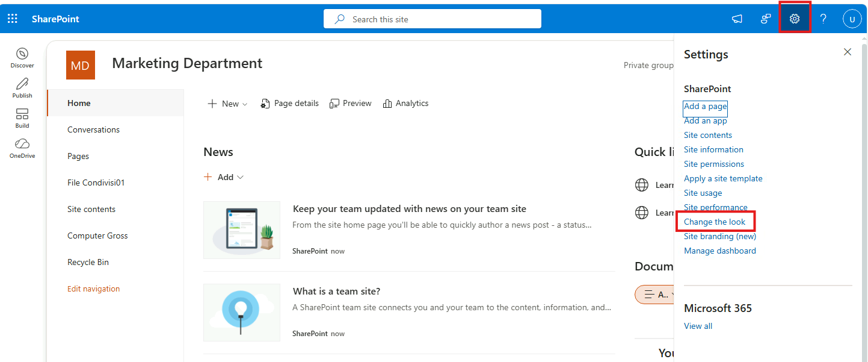This screenshot has width=868, height=362.
Task: Click View all under Microsoft 365
Action: coord(698,326)
